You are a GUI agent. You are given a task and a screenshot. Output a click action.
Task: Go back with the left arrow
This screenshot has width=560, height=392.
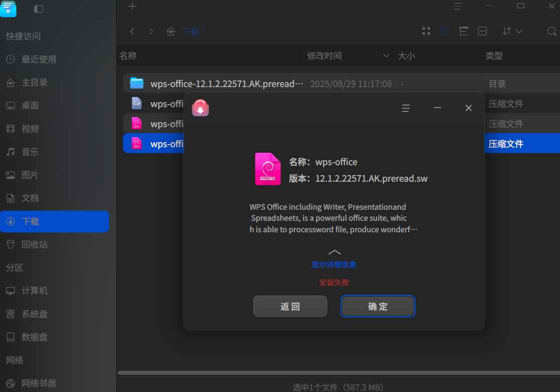point(132,32)
